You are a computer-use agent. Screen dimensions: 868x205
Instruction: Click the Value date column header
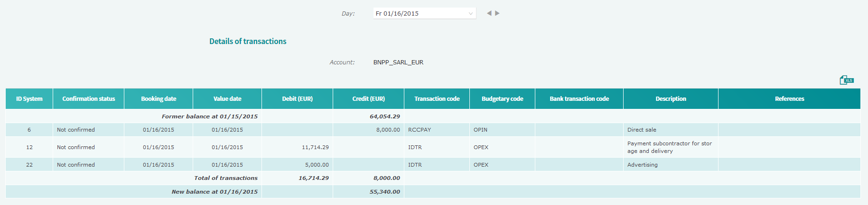tap(227, 99)
